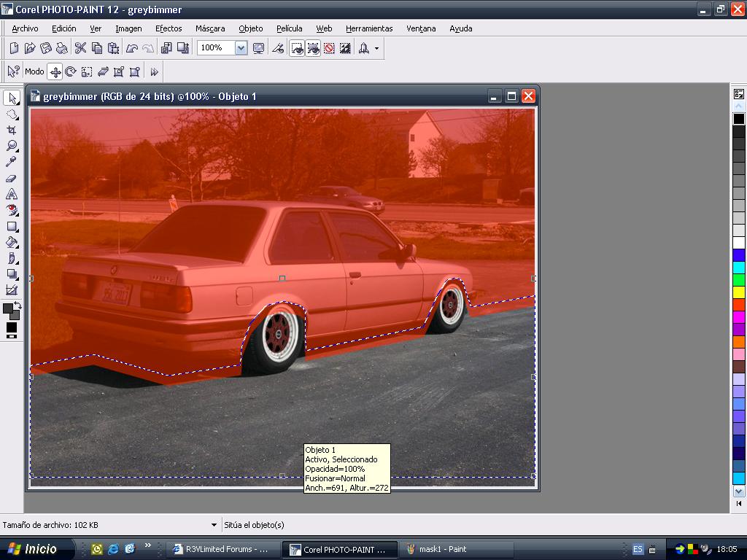Select the Zoom magnifier tool
Viewport: 747px width, 560px height.
click(12, 146)
